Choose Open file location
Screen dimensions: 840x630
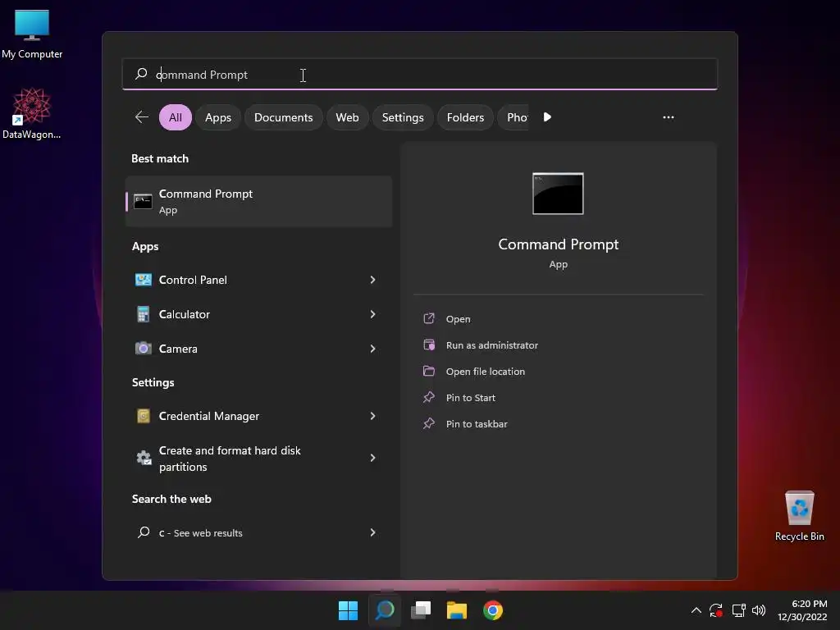tap(486, 372)
